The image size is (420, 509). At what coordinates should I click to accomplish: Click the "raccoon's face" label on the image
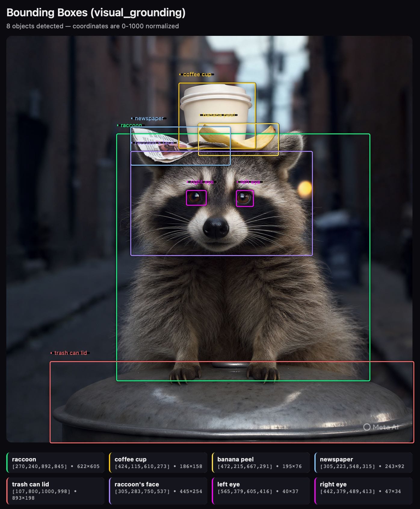tap(154, 143)
